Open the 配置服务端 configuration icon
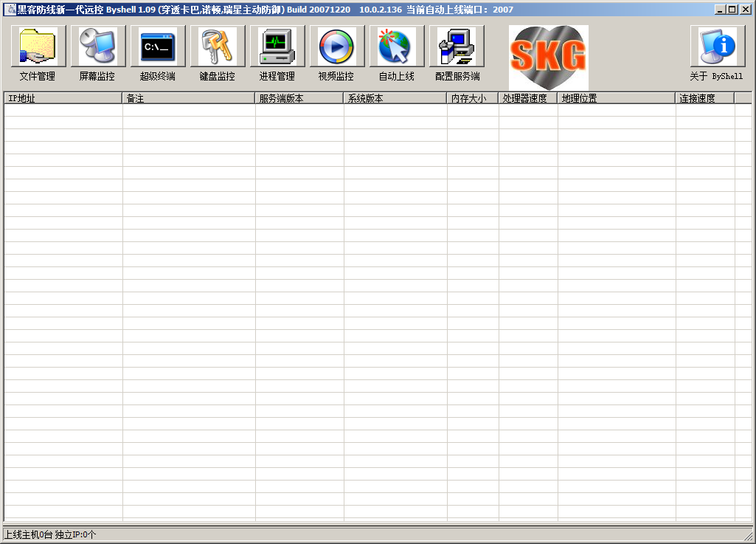The width and height of the screenshot is (756, 544). (457, 47)
